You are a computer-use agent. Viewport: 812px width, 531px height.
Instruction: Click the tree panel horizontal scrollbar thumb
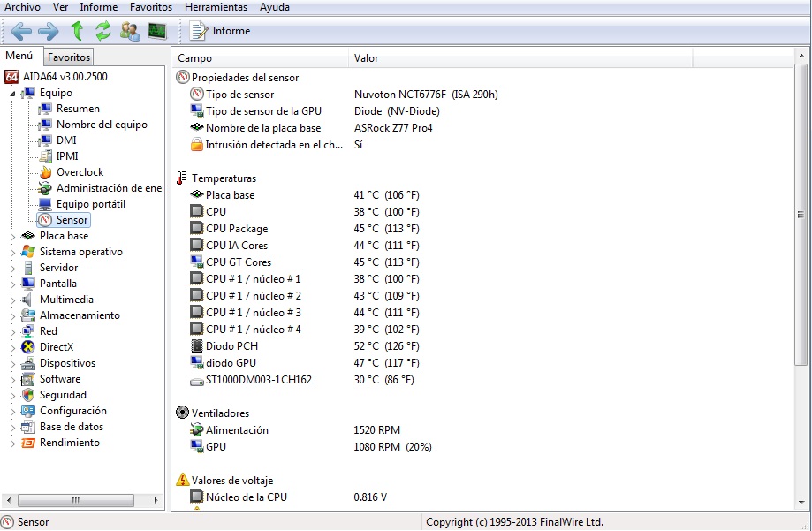click(76, 500)
